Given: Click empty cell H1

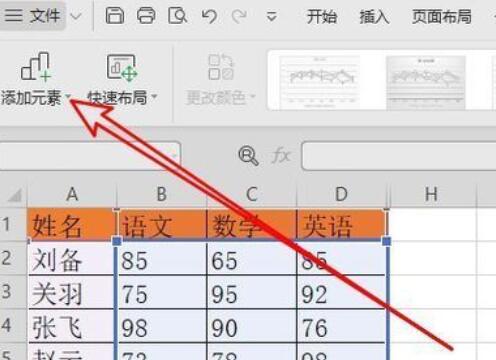Looking at the screenshot, I should (x=433, y=224).
